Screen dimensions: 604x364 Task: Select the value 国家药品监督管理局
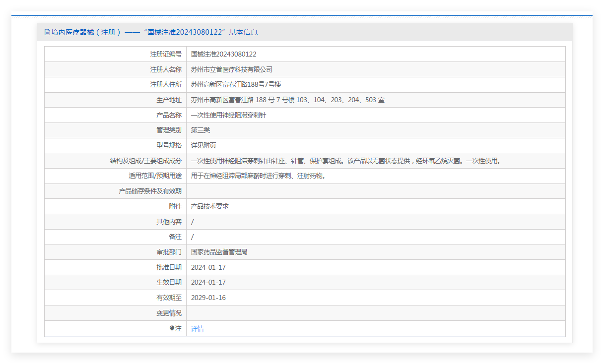tap(219, 252)
